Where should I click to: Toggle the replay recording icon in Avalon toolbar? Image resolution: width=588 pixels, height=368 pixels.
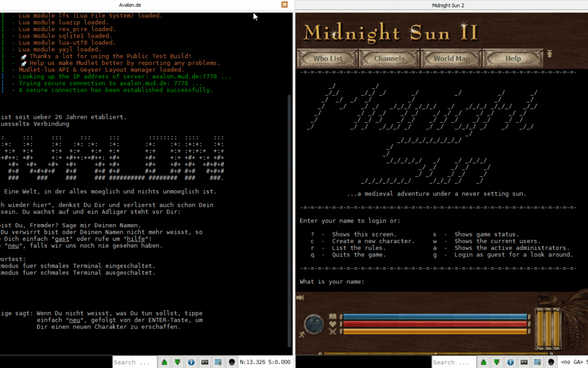[205, 362]
